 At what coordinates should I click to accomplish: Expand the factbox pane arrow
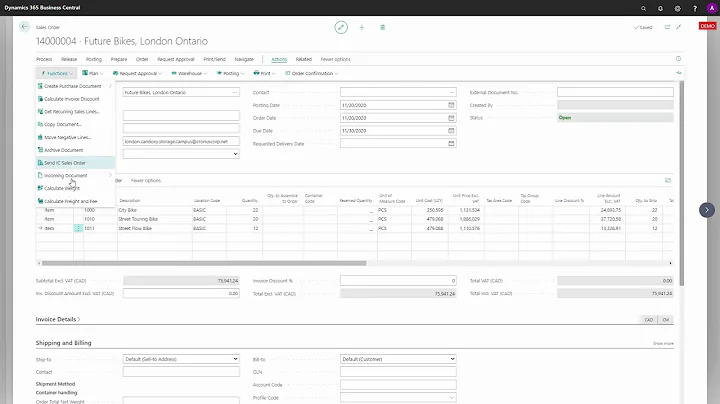point(707,210)
